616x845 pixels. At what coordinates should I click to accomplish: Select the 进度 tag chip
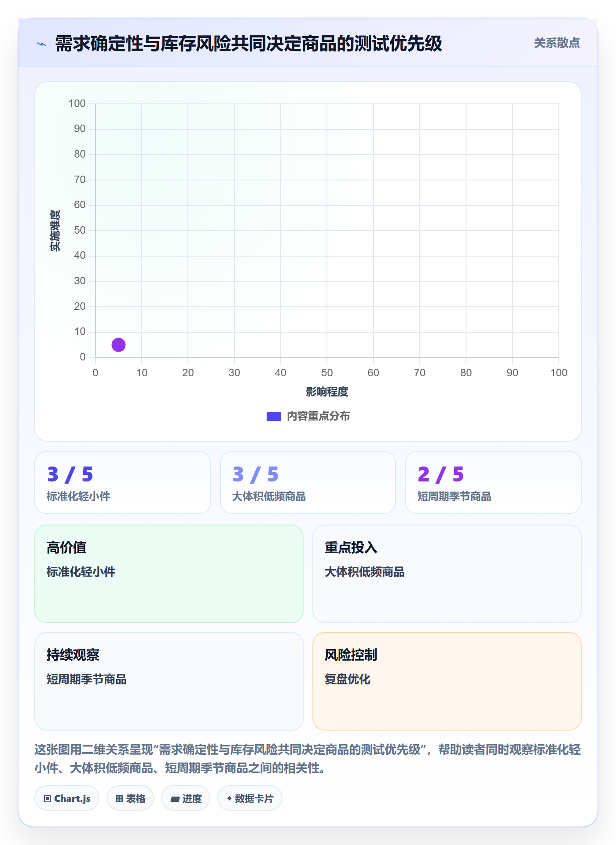click(x=186, y=798)
